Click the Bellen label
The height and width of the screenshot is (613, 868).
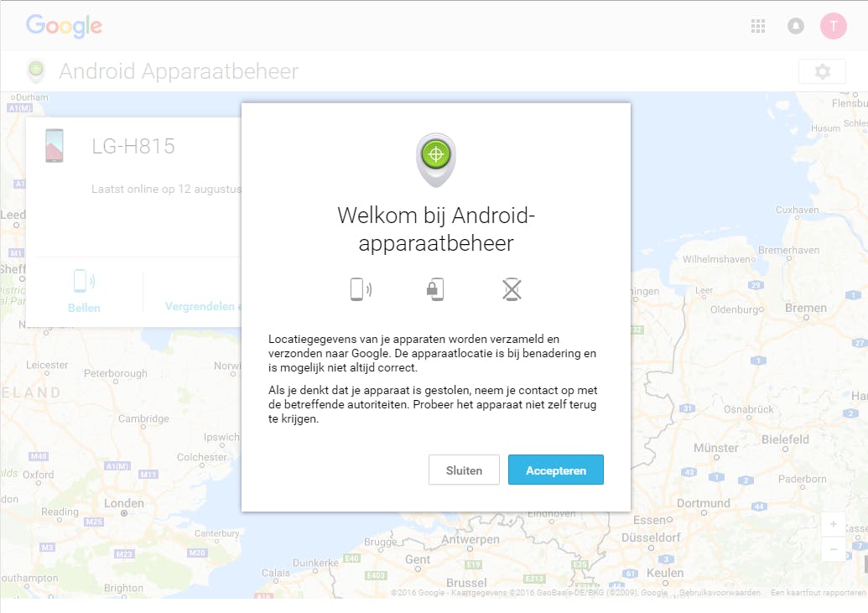click(84, 308)
